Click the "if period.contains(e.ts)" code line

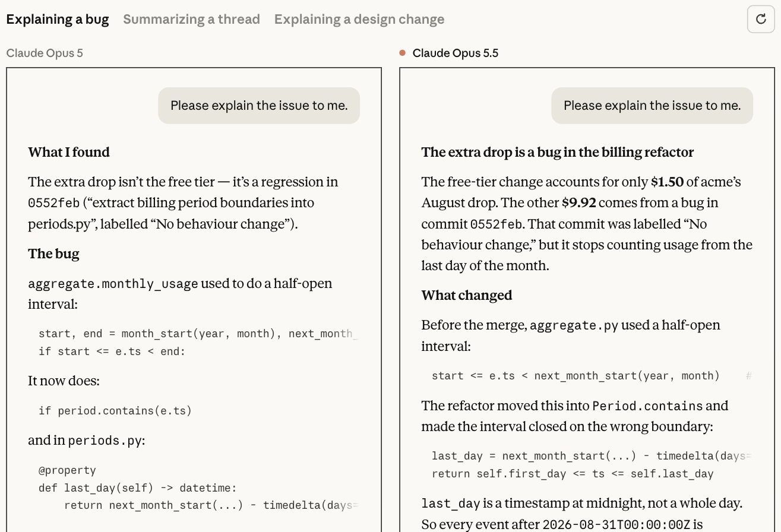click(115, 410)
